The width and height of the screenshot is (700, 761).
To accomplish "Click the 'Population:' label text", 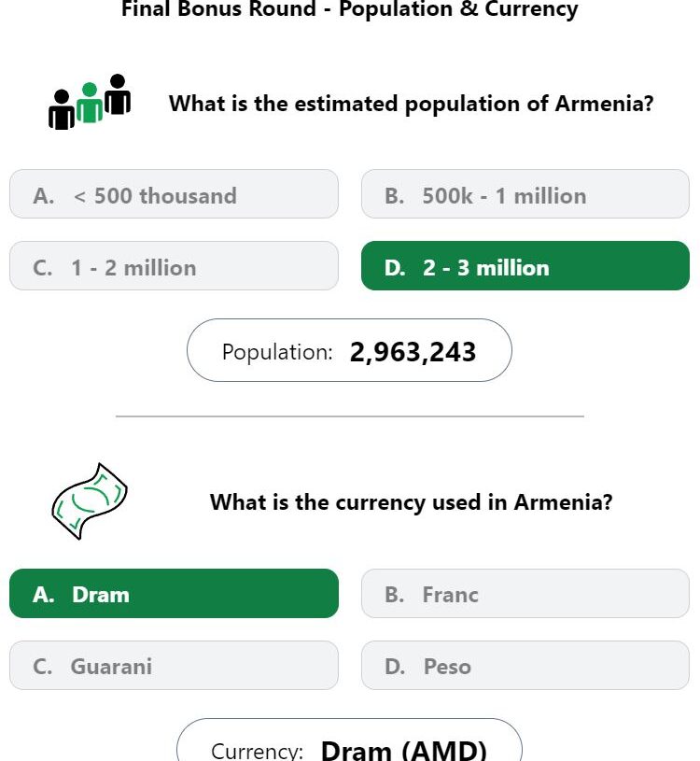I will click(277, 352).
